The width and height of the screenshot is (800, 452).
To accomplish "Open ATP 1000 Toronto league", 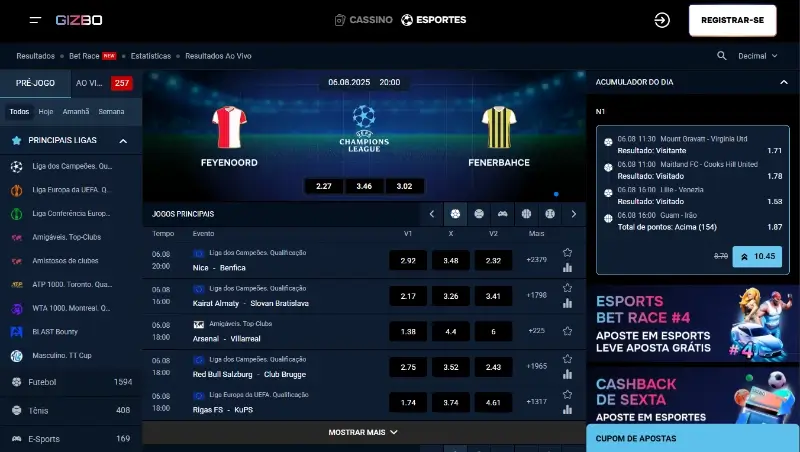I will pos(71,285).
